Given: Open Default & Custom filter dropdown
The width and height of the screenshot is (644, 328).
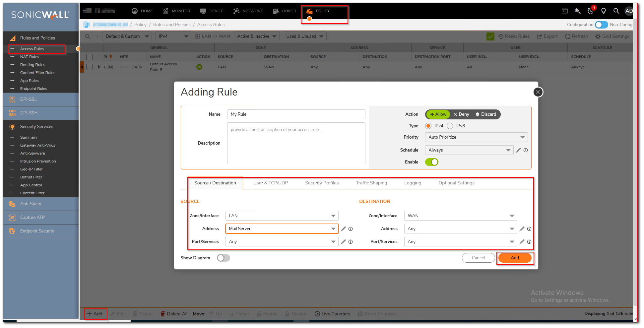Looking at the screenshot, I should tap(127, 36).
